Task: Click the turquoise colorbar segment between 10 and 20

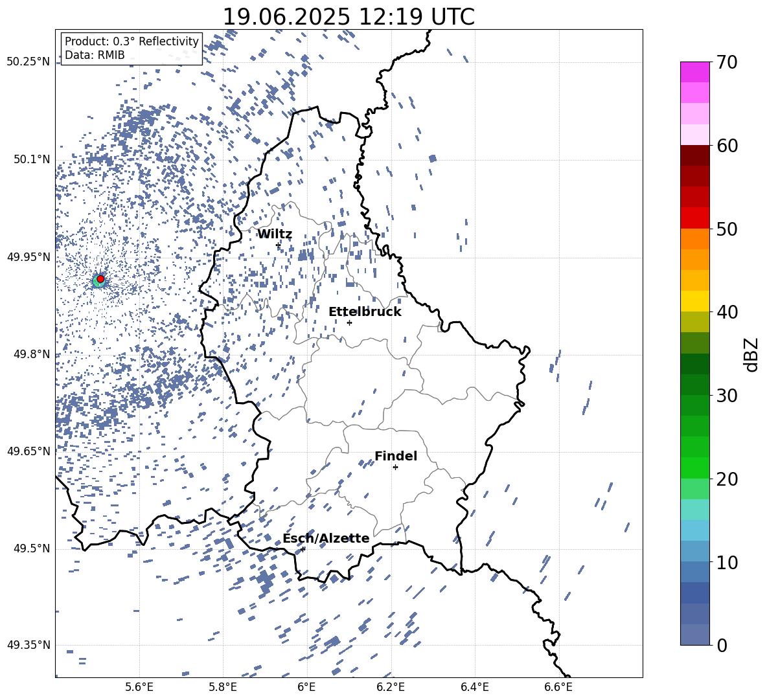Action: click(695, 510)
